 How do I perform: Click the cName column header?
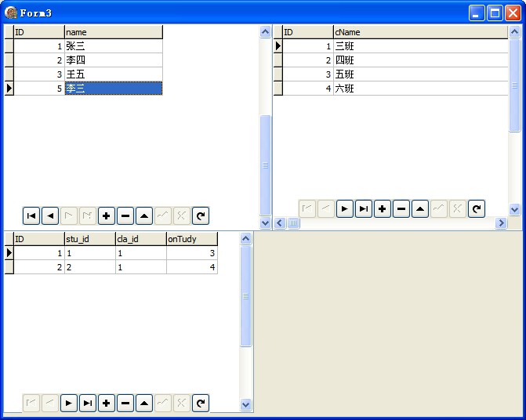[x=421, y=32]
